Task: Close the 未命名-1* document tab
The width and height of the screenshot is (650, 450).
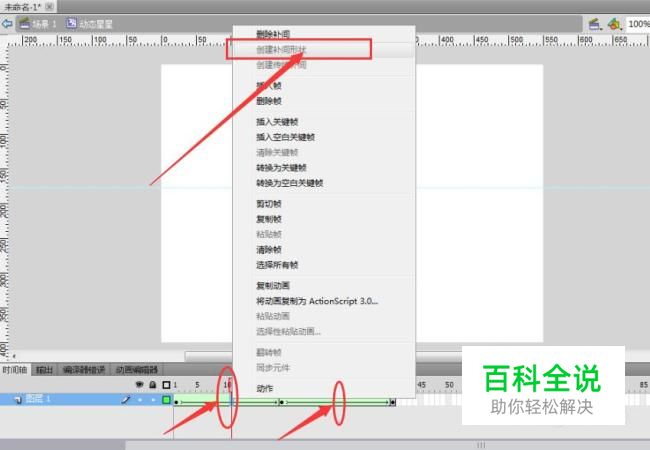Action: (49, 6)
